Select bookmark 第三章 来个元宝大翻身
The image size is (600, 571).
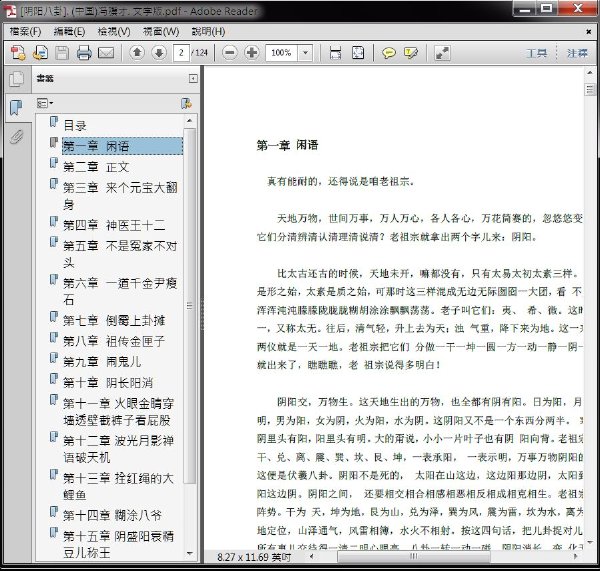[x=120, y=196]
